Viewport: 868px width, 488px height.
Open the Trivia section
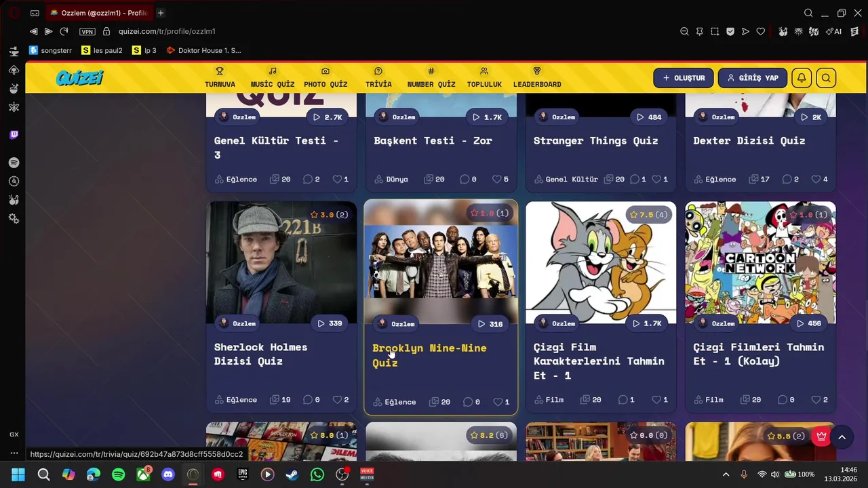[x=378, y=77]
